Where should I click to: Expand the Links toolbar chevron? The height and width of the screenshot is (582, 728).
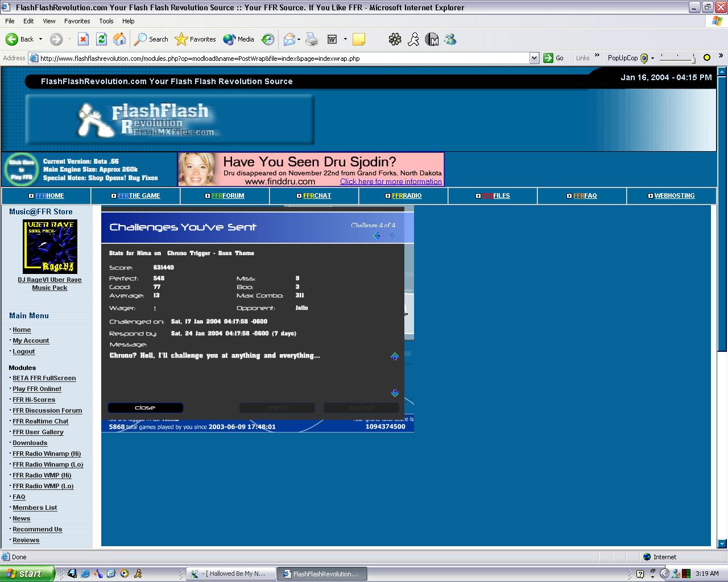597,56
